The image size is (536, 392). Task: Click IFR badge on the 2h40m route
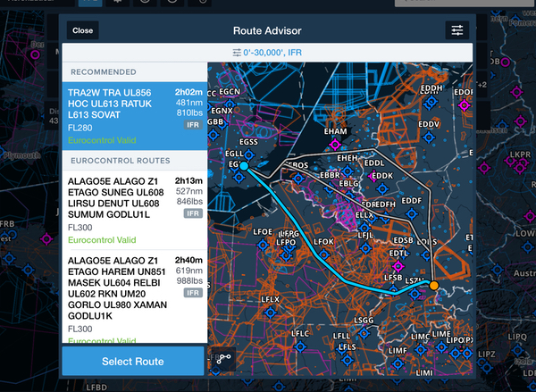[192, 292]
